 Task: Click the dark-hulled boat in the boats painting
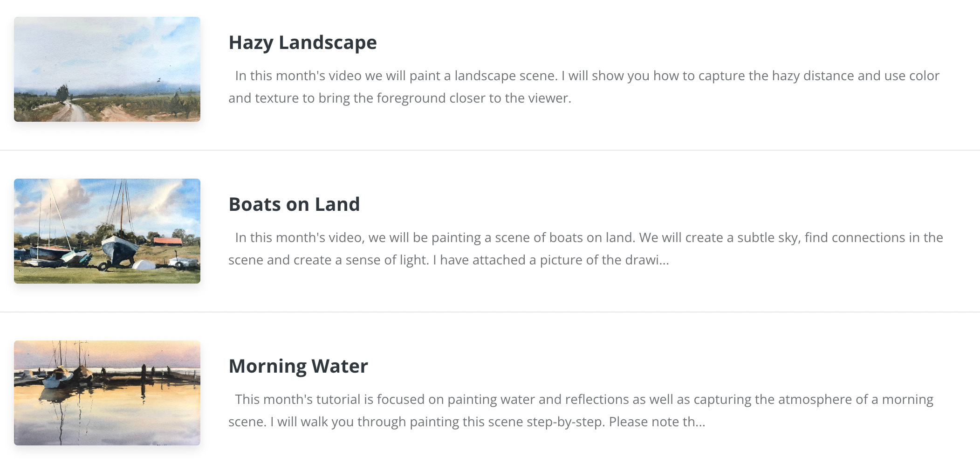pyautogui.click(x=118, y=250)
